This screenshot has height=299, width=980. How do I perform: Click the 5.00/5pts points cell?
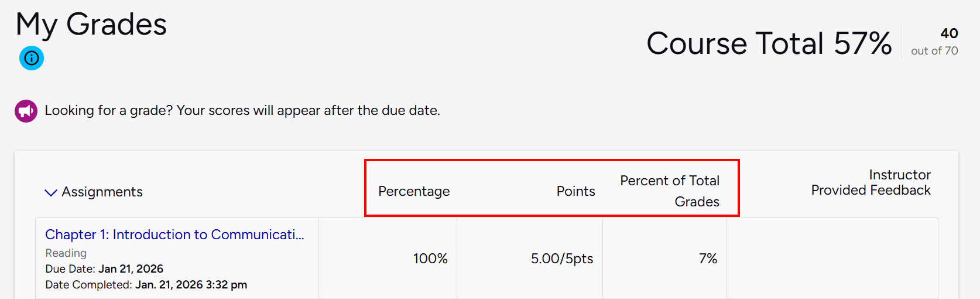tap(562, 259)
